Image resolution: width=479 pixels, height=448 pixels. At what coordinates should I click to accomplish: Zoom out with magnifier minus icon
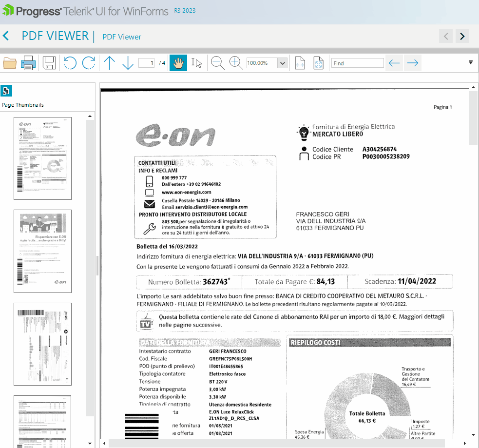coord(217,63)
